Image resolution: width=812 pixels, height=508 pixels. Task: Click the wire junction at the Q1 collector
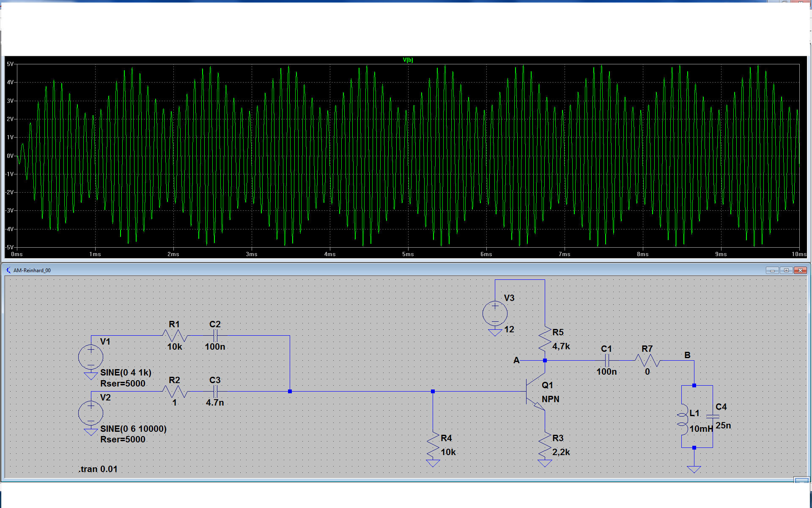545,361
